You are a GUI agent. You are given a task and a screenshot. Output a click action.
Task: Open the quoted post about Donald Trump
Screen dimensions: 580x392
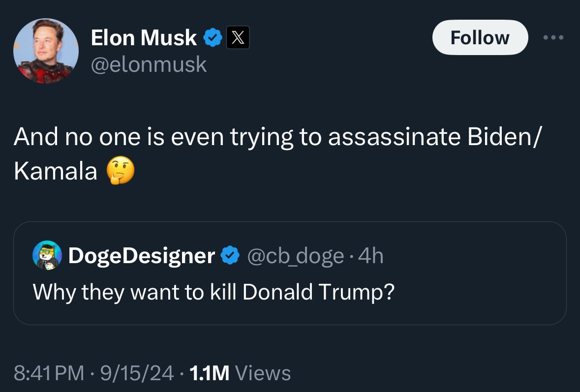214,292
